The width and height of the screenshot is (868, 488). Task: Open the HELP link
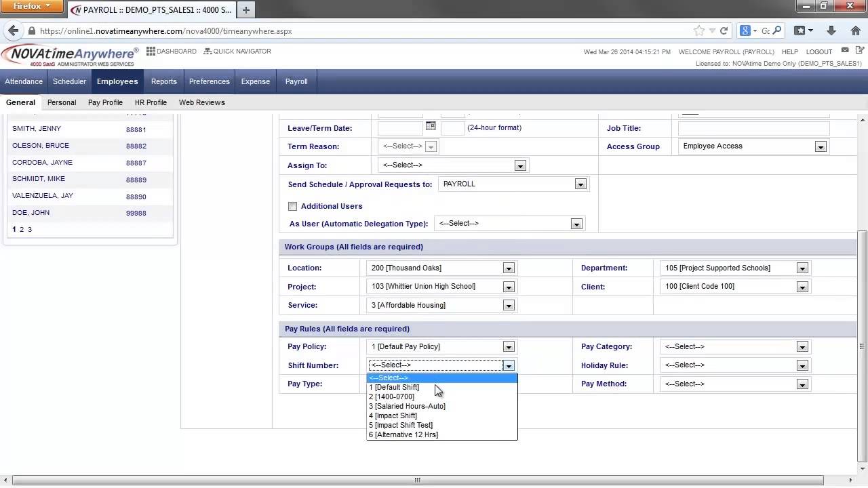789,52
